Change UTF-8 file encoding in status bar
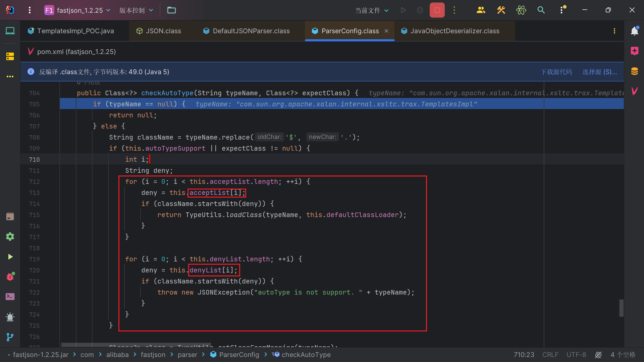 click(576, 355)
